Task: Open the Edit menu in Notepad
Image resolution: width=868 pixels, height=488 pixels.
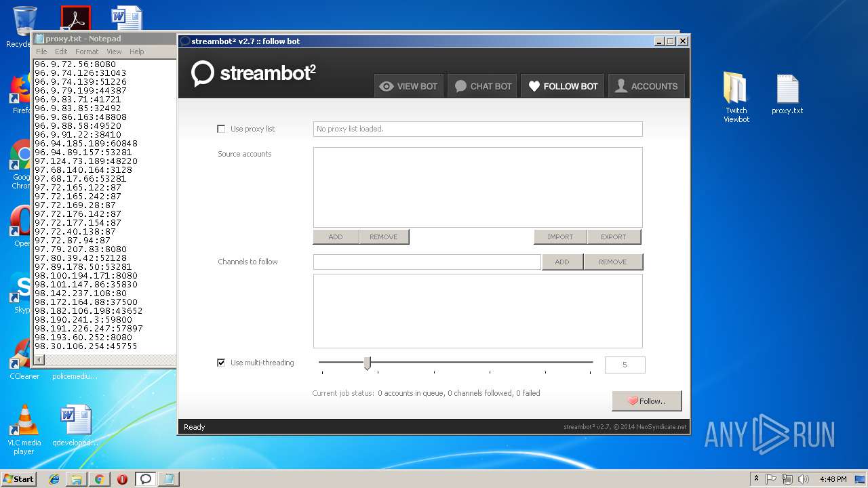Action: pos(61,52)
